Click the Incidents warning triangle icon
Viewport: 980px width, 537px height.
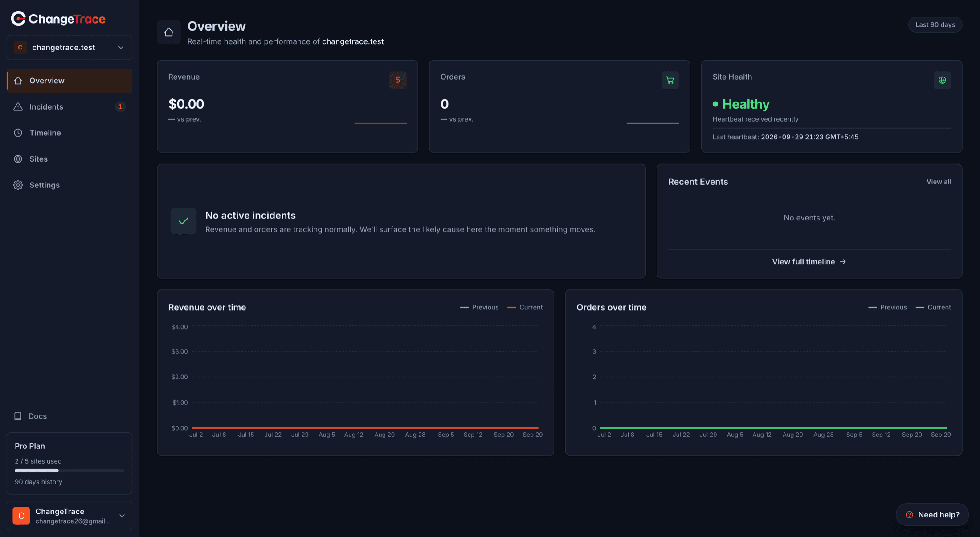click(18, 107)
